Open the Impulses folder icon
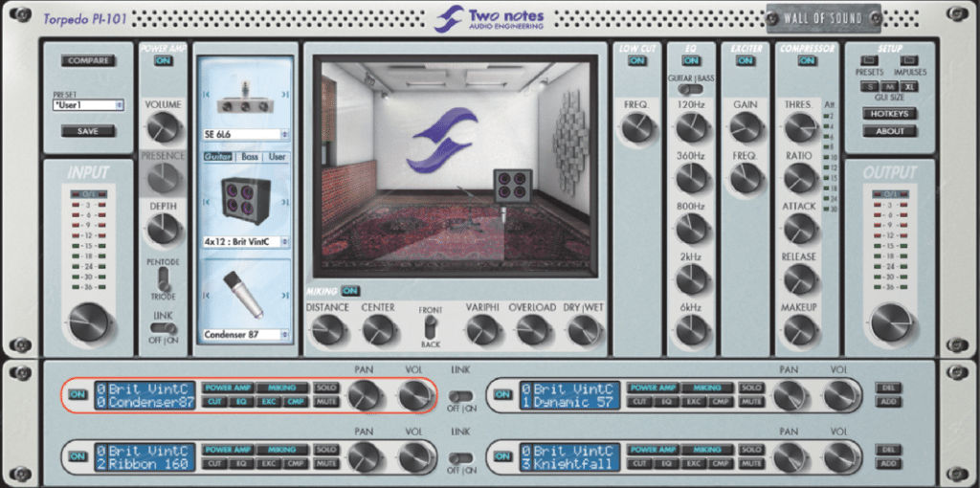 coord(909,60)
